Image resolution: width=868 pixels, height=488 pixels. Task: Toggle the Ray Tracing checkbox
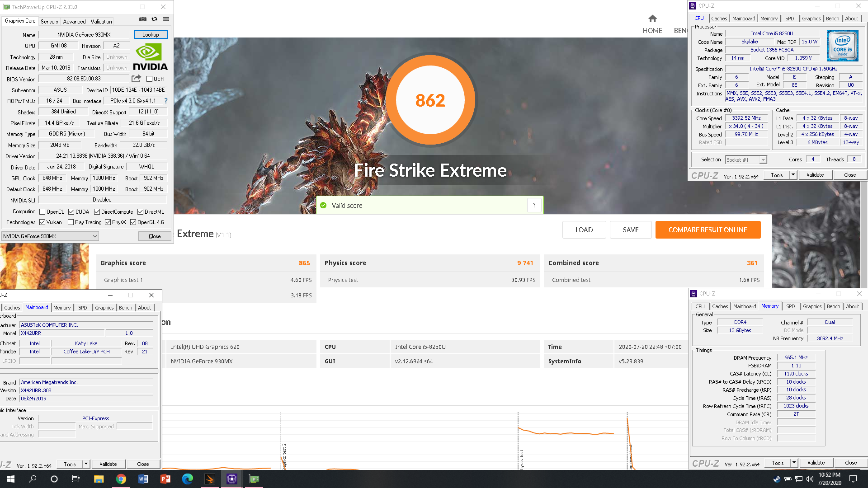tap(71, 222)
